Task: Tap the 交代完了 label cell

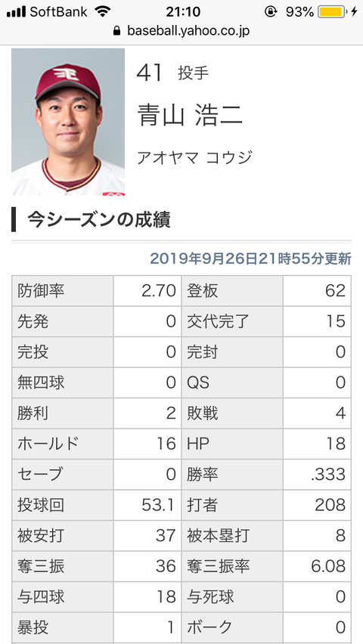Action: (232, 321)
